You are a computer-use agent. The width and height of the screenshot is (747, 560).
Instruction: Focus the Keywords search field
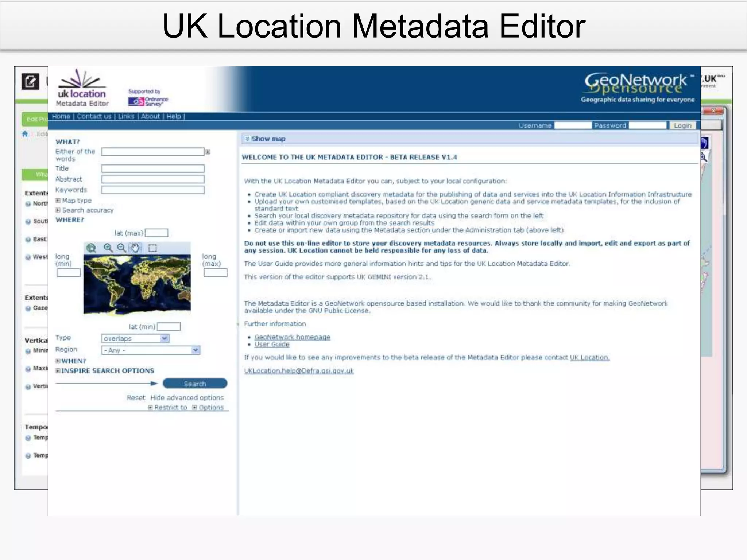click(x=153, y=190)
